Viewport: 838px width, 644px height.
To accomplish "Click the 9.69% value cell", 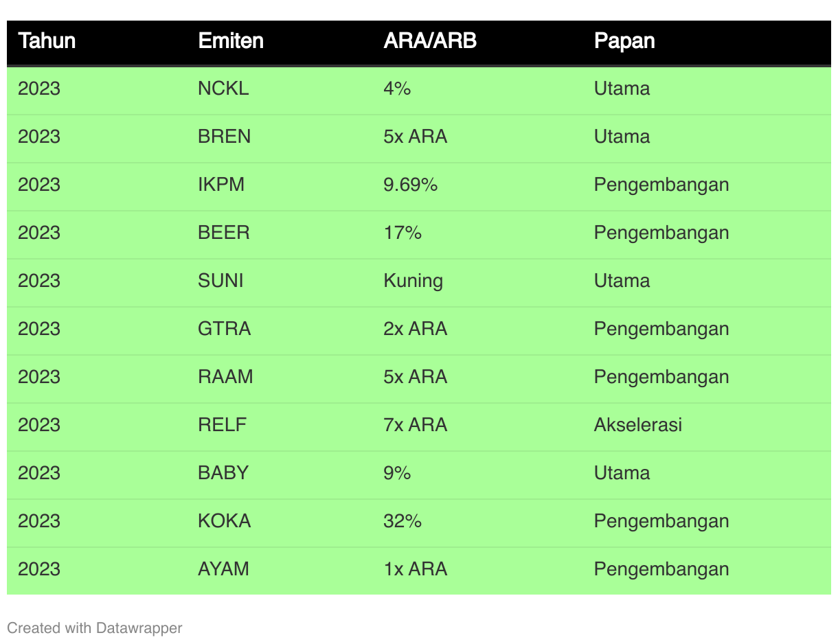I will (x=411, y=185).
